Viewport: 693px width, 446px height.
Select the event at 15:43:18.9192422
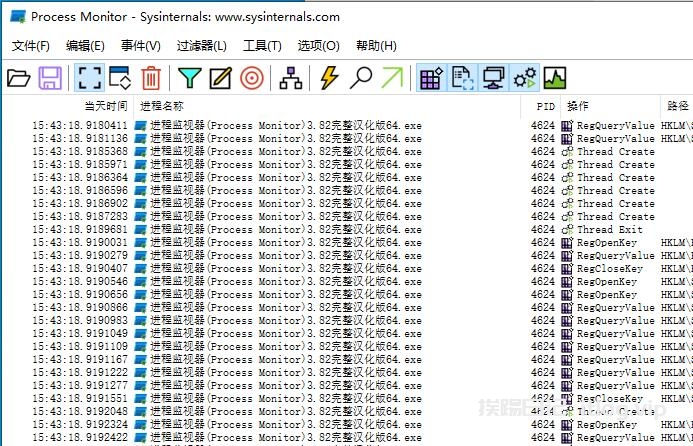coord(346,437)
